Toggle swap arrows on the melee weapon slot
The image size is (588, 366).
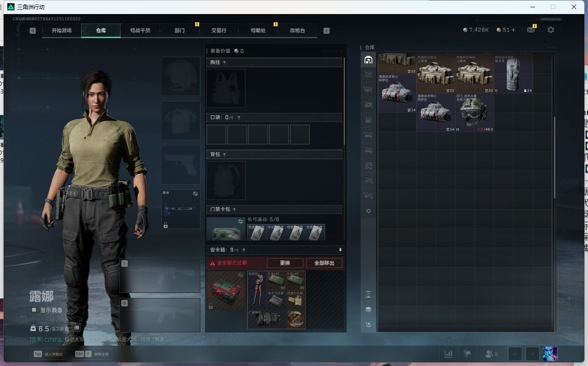click(196, 194)
